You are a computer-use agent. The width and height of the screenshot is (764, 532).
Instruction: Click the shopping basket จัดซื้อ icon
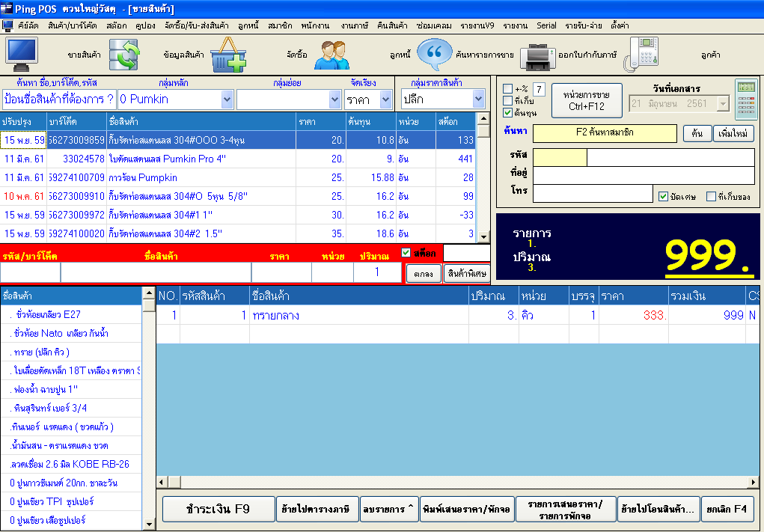coord(227,54)
